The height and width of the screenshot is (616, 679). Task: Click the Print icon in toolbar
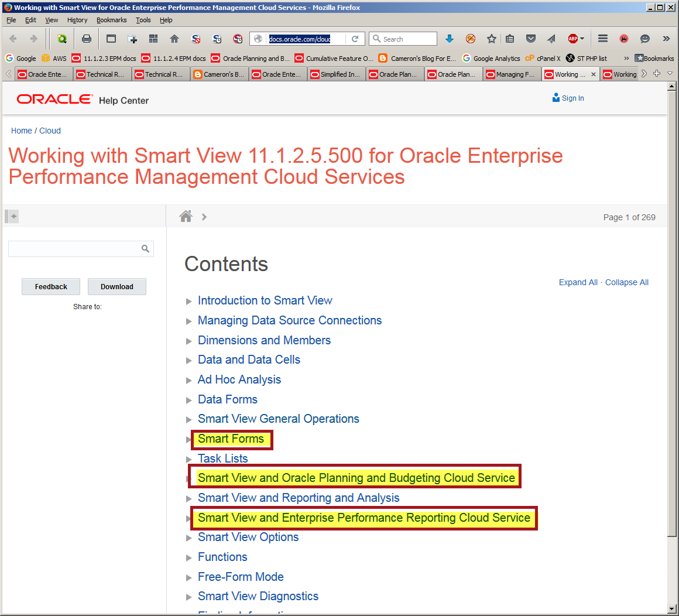(x=87, y=39)
